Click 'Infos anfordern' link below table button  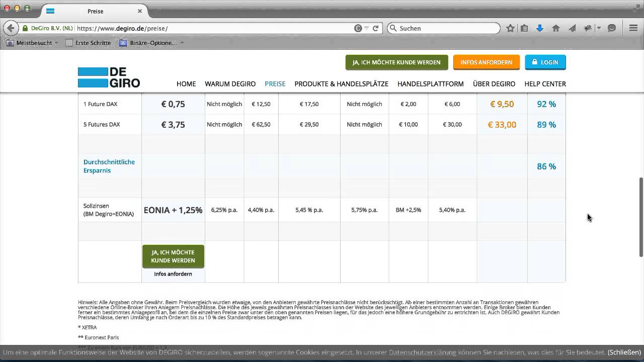click(x=173, y=274)
